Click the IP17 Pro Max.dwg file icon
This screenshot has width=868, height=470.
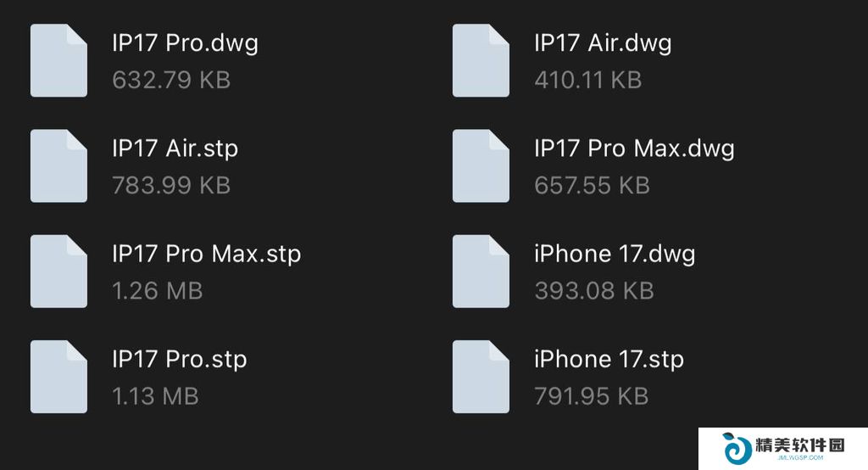(481, 165)
